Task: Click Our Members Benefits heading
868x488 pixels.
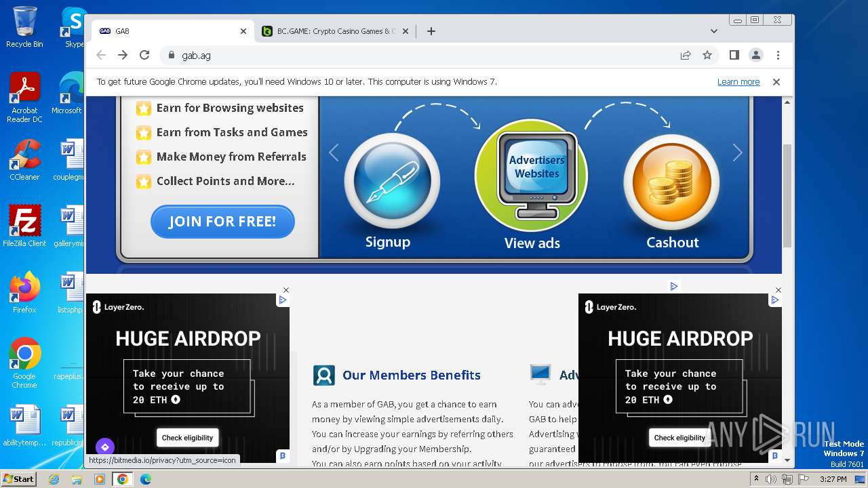Action: click(412, 375)
